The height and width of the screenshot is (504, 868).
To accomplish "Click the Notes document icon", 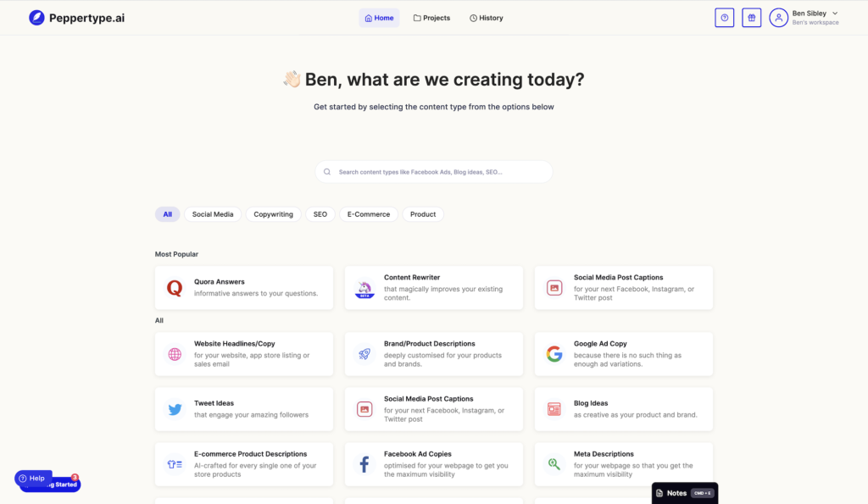I will click(x=659, y=494).
